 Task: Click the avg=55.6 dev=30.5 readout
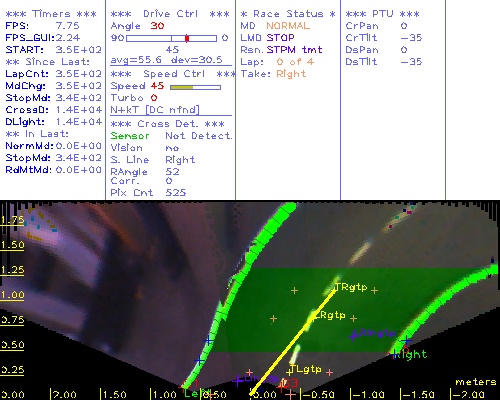tap(166, 60)
